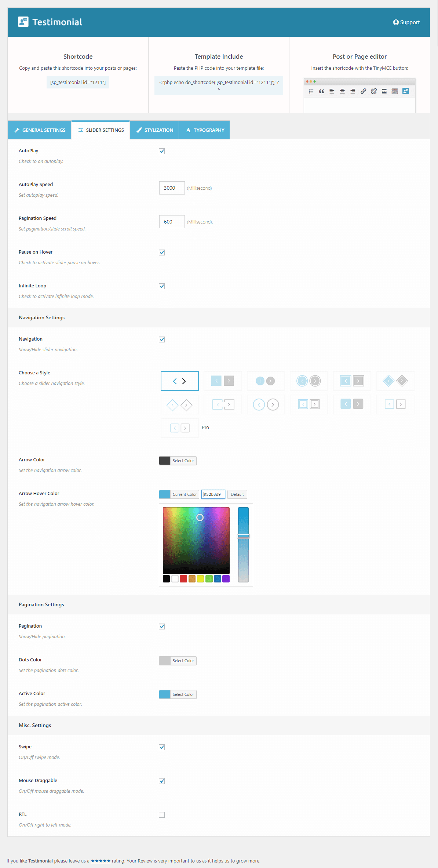Image resolution: width=438 pixels, height=868 pixels.
Task: Select the outlined circle arrows navigation style
Action: 266,404
